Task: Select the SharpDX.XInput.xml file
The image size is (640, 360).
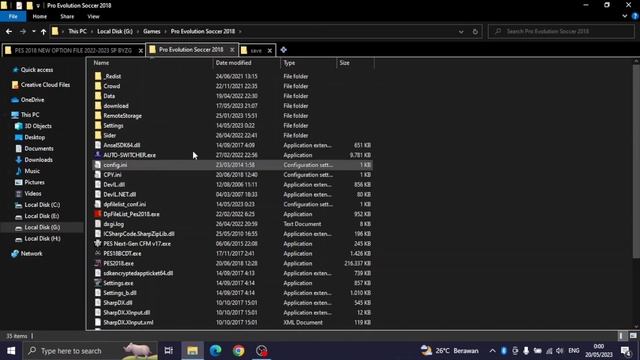Action: tap(232, 322)
